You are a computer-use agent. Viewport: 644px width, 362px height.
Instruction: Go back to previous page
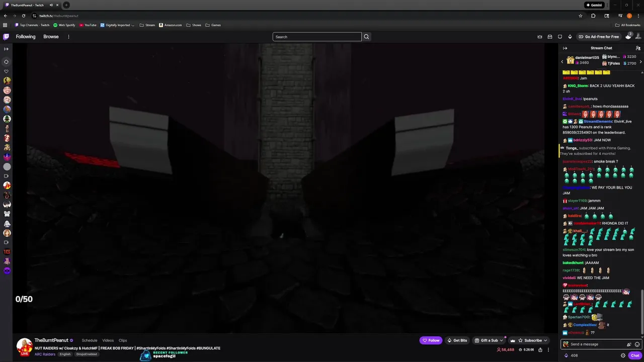(6, 16)
